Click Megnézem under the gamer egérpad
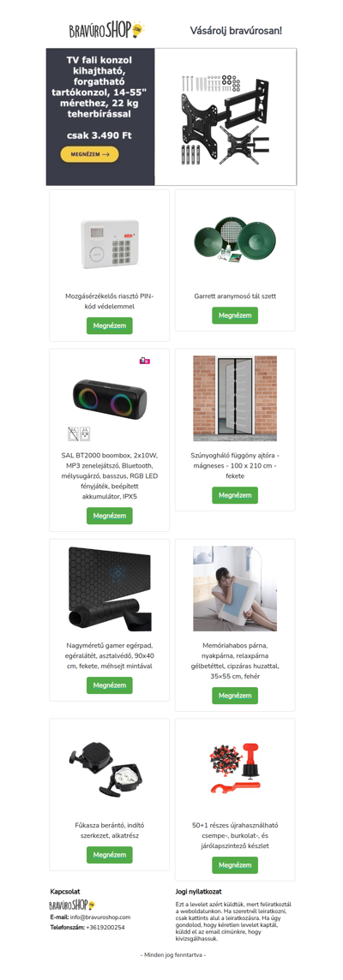The image size is (343, 980). [110, 685]
